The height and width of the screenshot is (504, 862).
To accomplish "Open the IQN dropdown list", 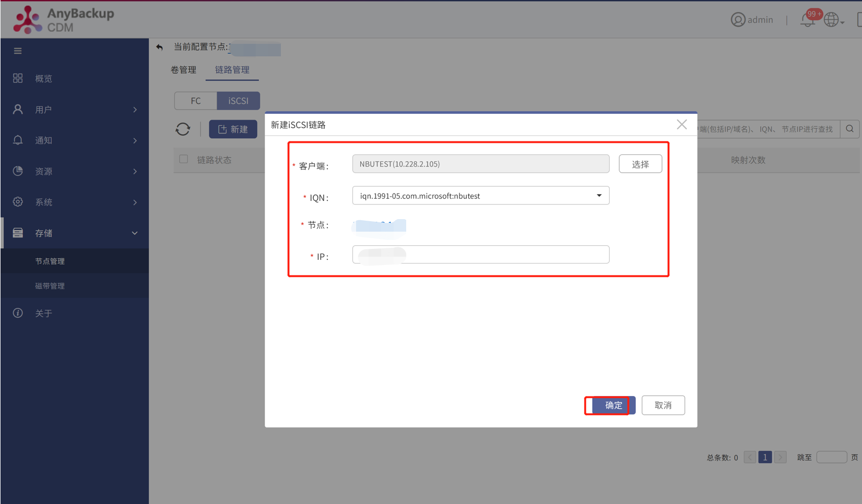I will click(x=598, y=195).
